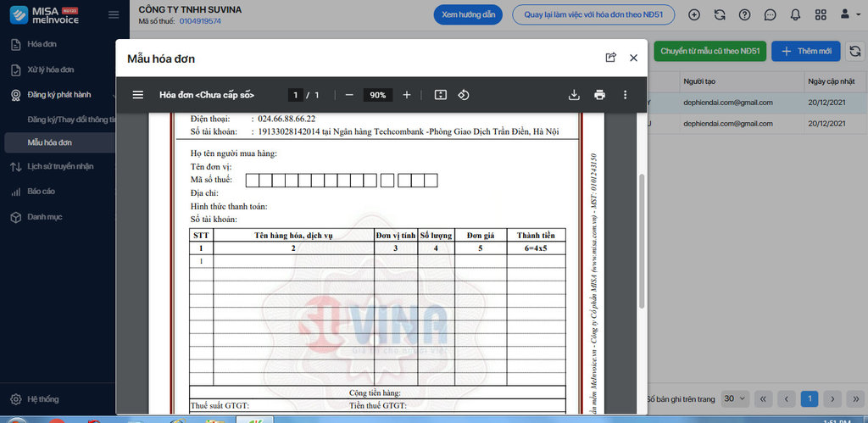Open records per page dropdown 30

click(x=735, y=398)
